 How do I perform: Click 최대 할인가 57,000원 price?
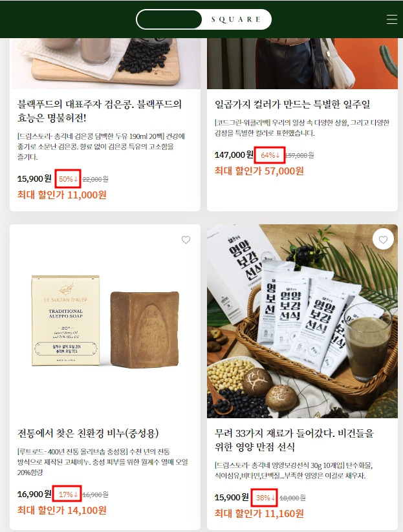coord(259,171)
